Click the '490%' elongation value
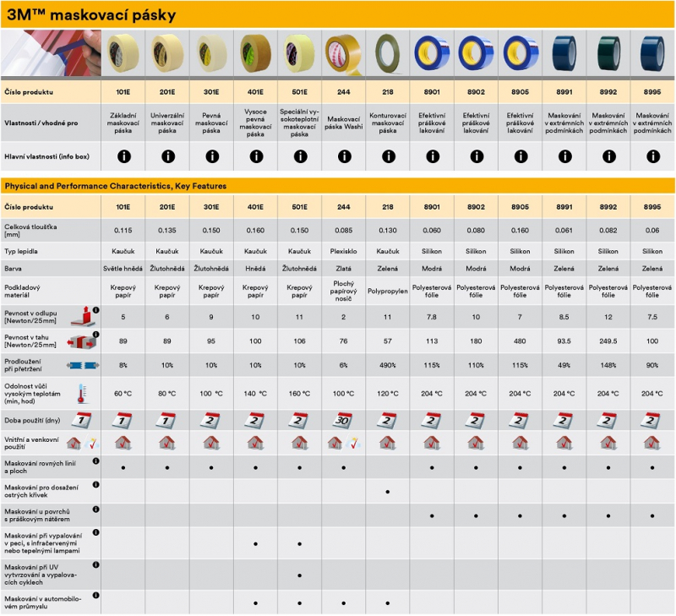Image resolution: width=676 pixels, height=616 pixels. point(388,366)
